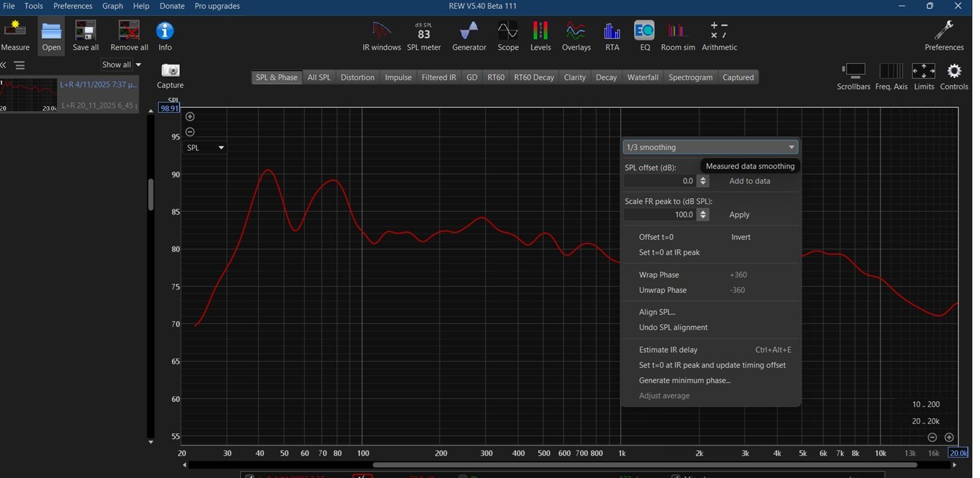Image resolution: width=980 pixels, height=478 pixels.
Task: Open the Preferences menu in menu bar
Action: pyautogui.click(x=73, y=6)
